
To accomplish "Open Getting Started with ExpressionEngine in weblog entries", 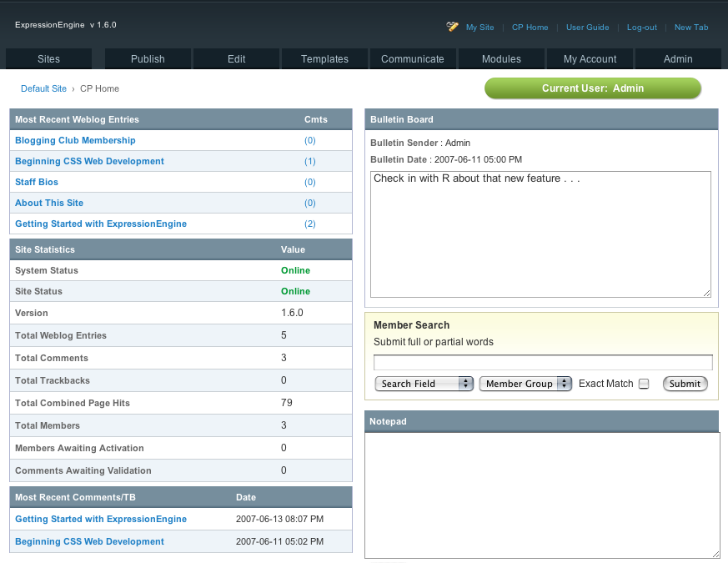I will point(101,224).
